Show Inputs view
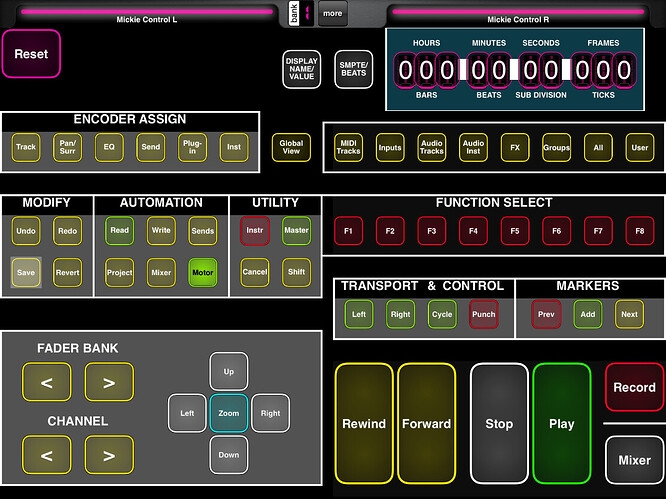The height and width of the screenshot is (499, 666). [x=390, y=147]
